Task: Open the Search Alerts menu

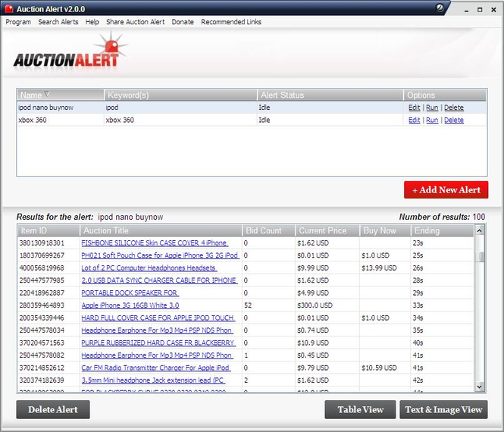Action: click(x=58, y=22)
